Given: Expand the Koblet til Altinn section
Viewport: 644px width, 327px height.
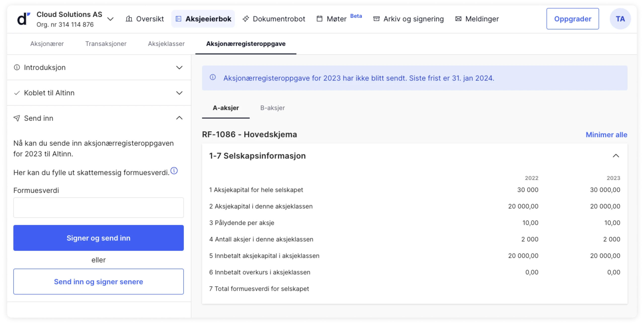Looking at the screenshot, I should click(x=179, y=93).
